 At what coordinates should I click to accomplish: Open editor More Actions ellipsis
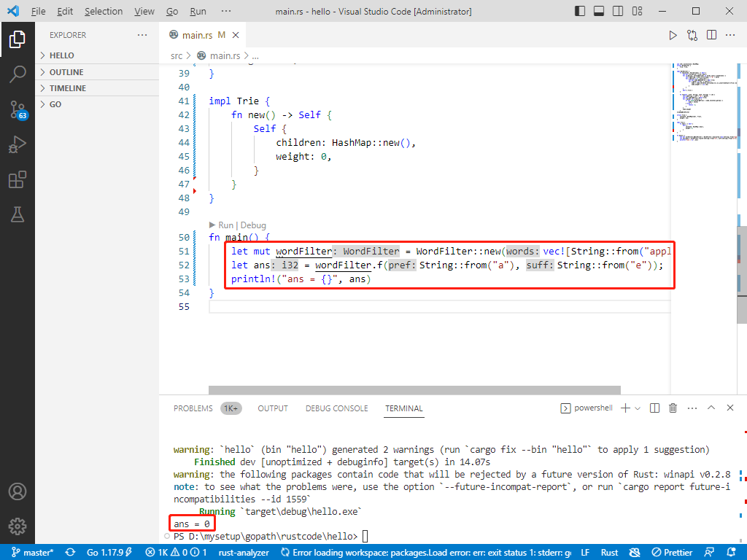point(729,35)
